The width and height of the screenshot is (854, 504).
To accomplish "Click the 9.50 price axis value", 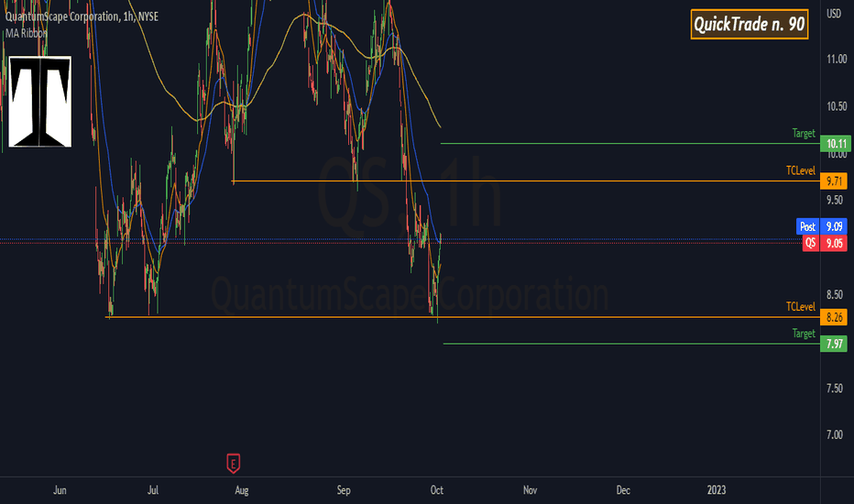I will [835, 200].
